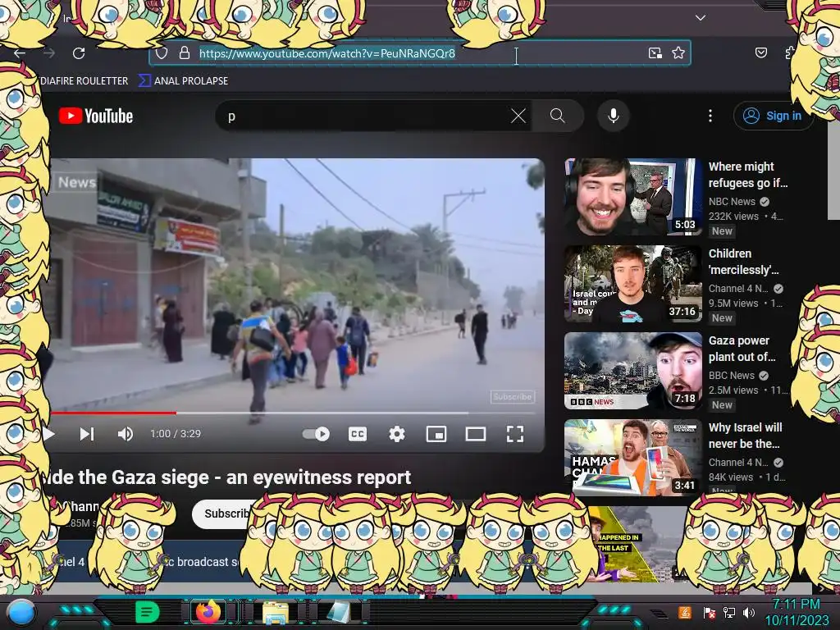Screen dimensions: 840x630
Task: Open the taskbar clock and date
Action: pyautogui.click(x=797, y=612)
